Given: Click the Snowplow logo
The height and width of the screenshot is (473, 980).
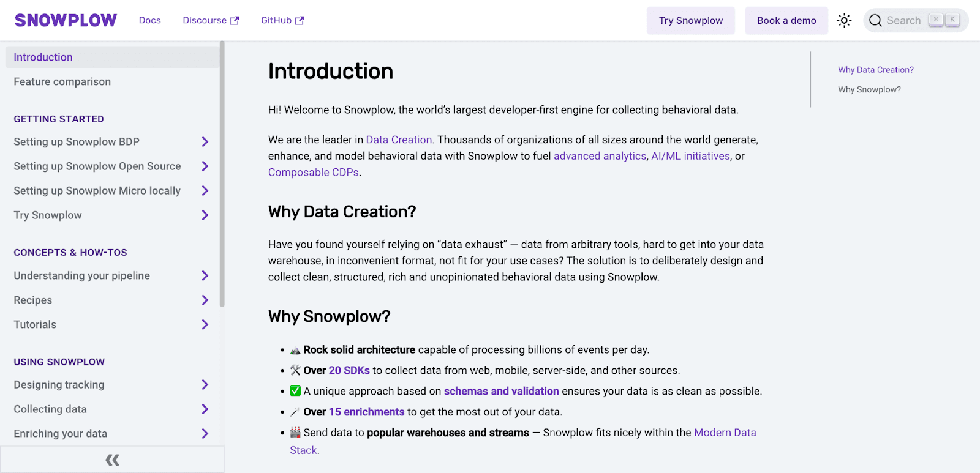Looking at the screenshot, I should (66, 20).
